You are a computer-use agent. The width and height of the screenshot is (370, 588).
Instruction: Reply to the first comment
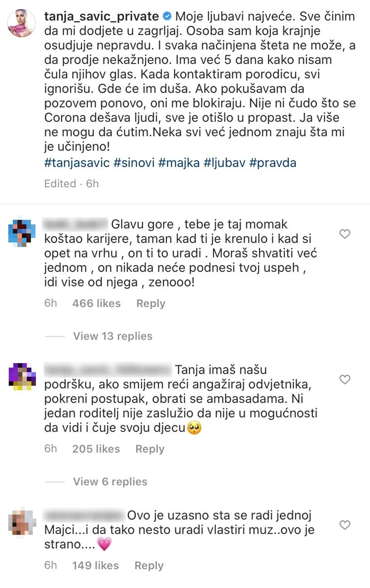pyautogui.click(x=151, y=303)
